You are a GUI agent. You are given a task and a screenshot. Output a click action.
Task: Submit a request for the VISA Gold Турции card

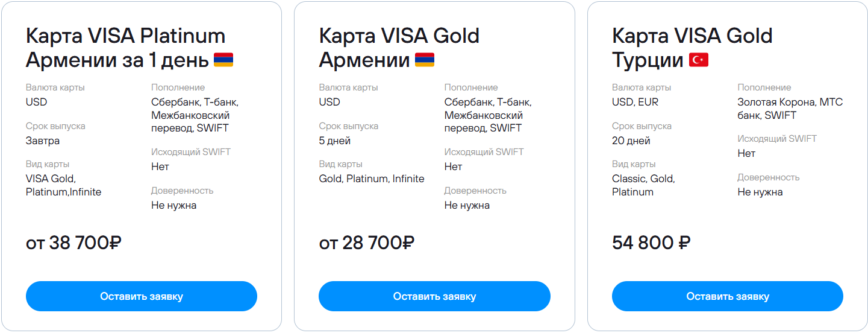727,296
